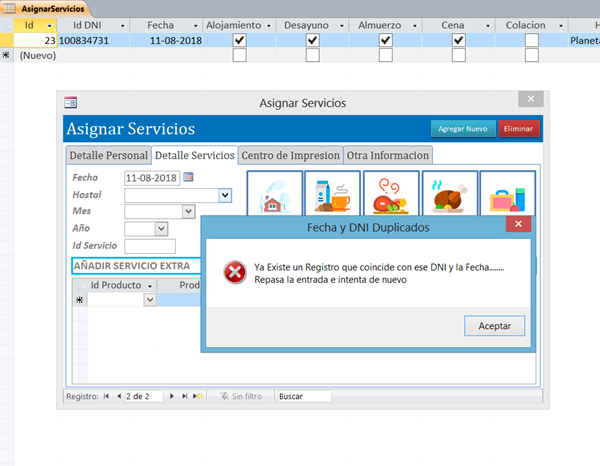Viewport: 600px width, 466px height.
Task: Click the Colacion lunchbox icon
Action: point(507,194)
